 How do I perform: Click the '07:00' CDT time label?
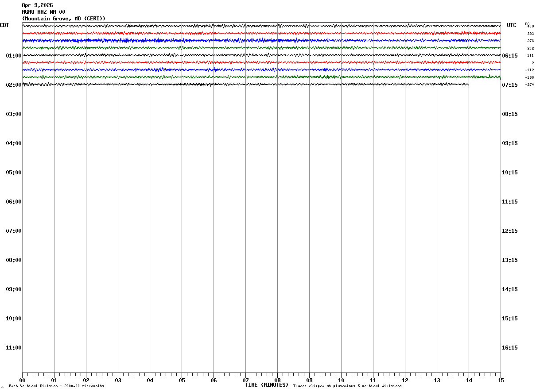(14, 231)
